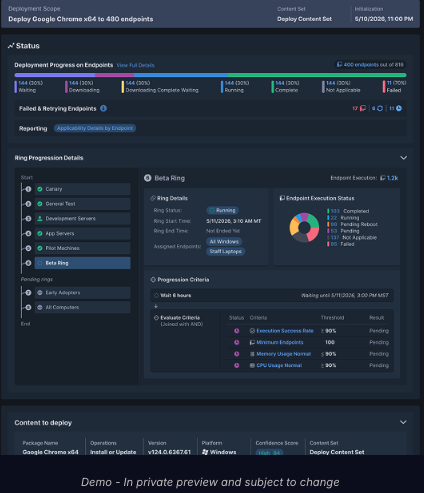Open the Execution Success Rate criteria link

[285, 331]
